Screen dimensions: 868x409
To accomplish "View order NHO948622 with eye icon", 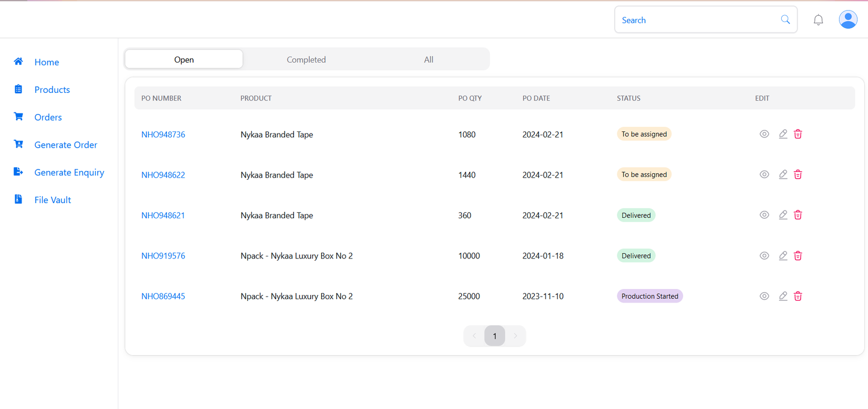I will pos(764,174).
